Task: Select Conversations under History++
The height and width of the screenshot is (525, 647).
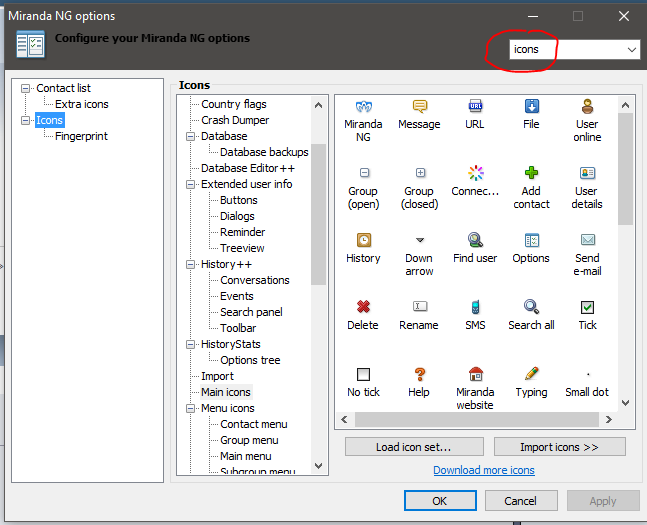Action: pos(255,280)
